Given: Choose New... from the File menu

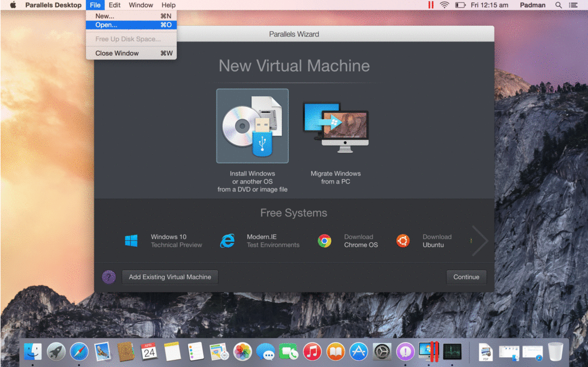Looking at the screenshot, I should 131,16.
